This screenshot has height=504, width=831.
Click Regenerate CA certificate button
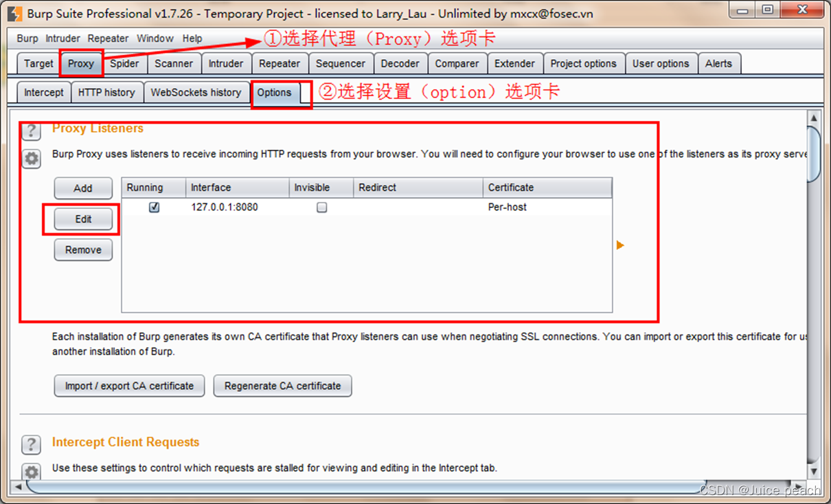(x=282, y=386)
